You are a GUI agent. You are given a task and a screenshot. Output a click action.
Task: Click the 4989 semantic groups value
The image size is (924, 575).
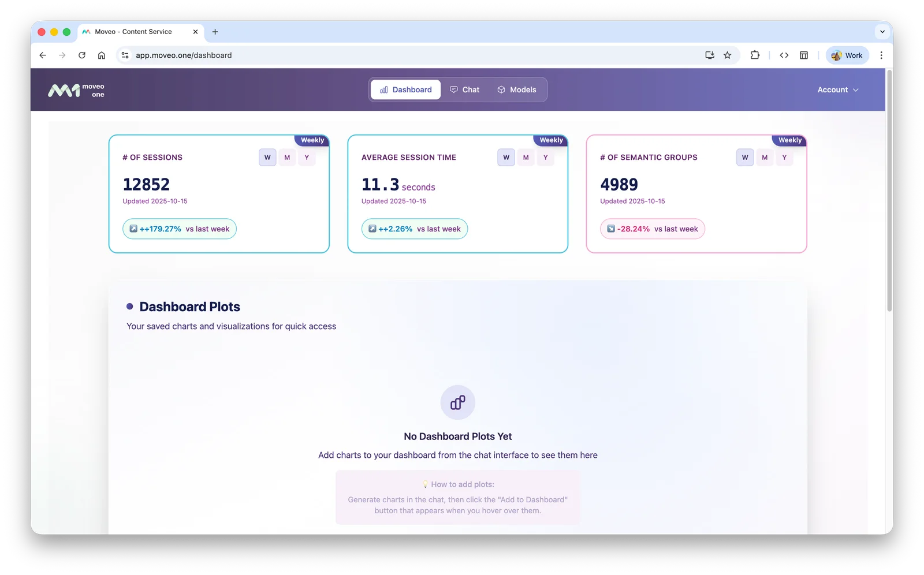(x=619, y=184)
